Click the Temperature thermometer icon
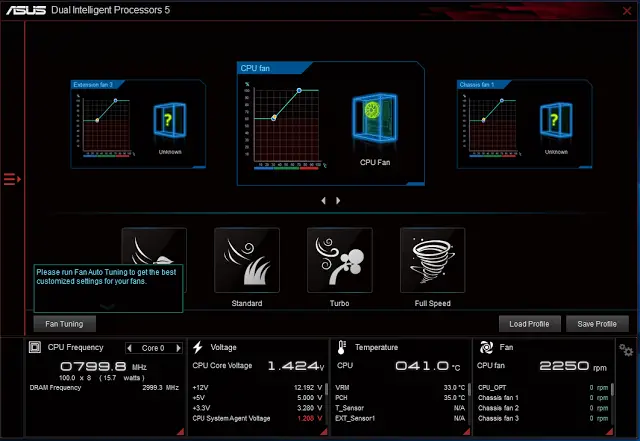 (342, 347)
